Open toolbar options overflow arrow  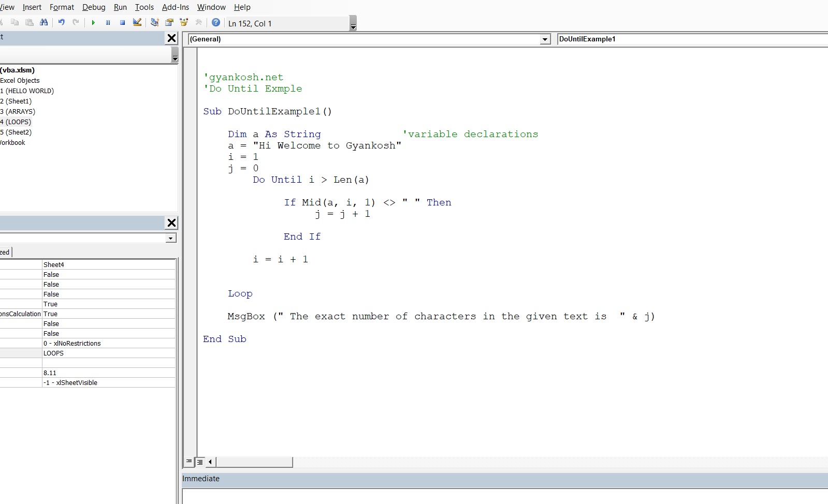coord(353,24)
